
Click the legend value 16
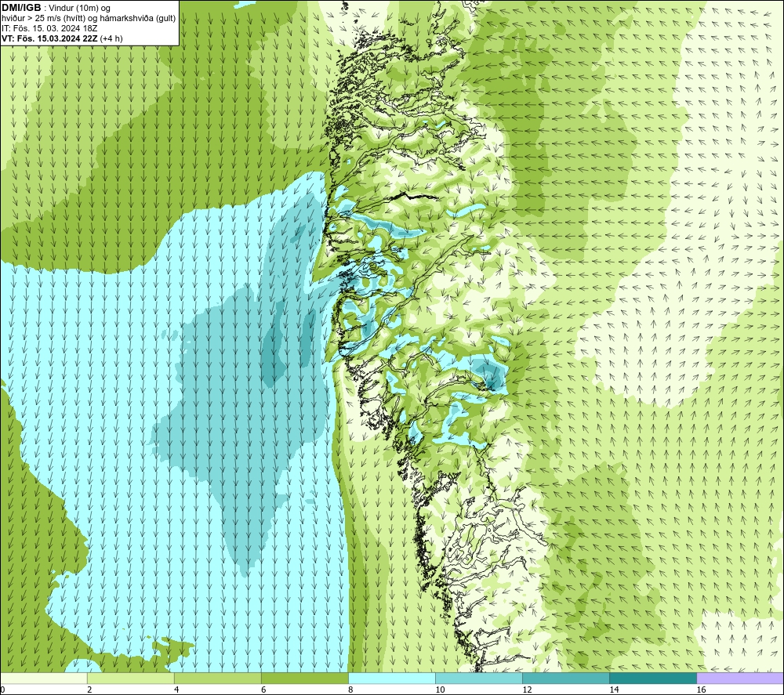click(x=700, y=690)
